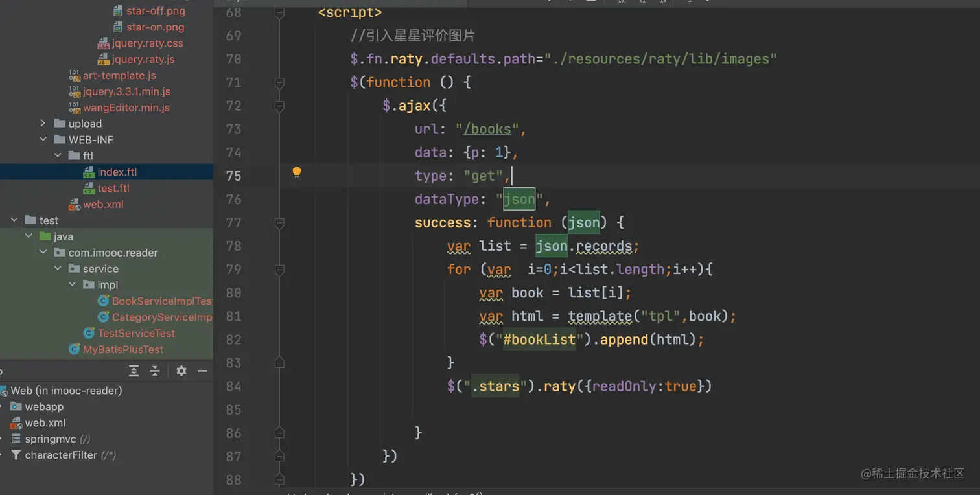Fold the success function at line 77
980x495 pixels.
point(279,223)
